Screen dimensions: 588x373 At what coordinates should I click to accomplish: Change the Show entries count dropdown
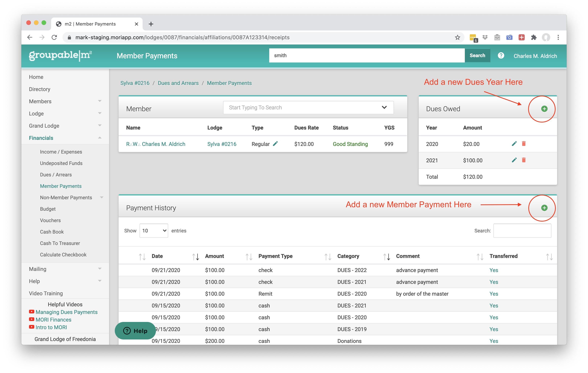coord(154,231)
